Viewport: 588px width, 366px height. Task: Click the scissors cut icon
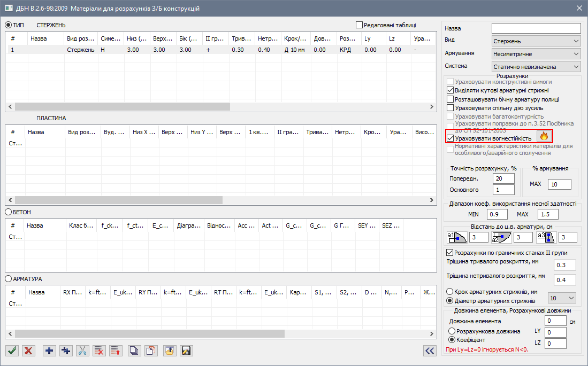(x=82, y=351)
